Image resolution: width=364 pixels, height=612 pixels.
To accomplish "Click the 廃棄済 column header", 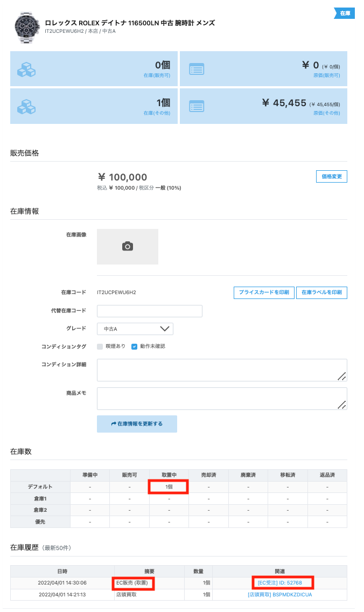I will 248,475.
